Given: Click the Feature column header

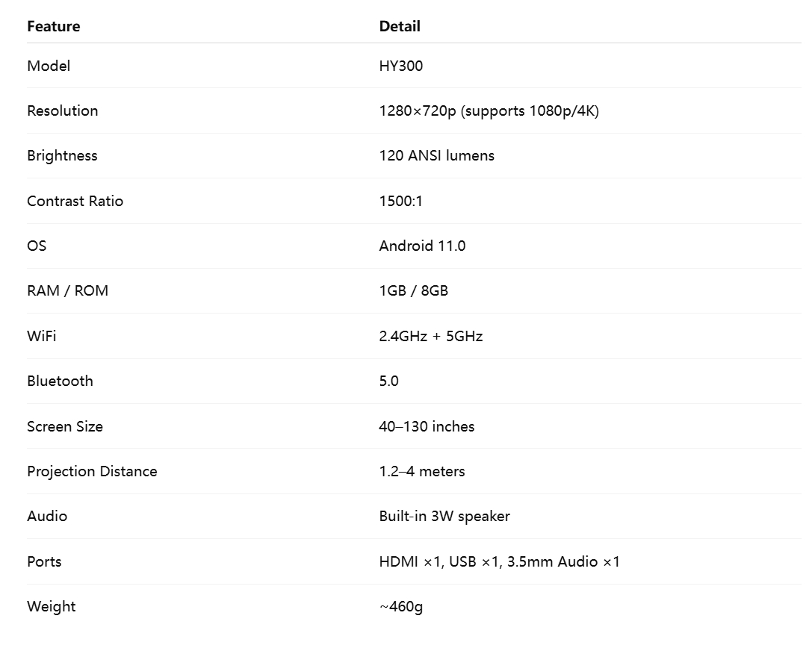Looking at the screenshot, I should (53, 26).
